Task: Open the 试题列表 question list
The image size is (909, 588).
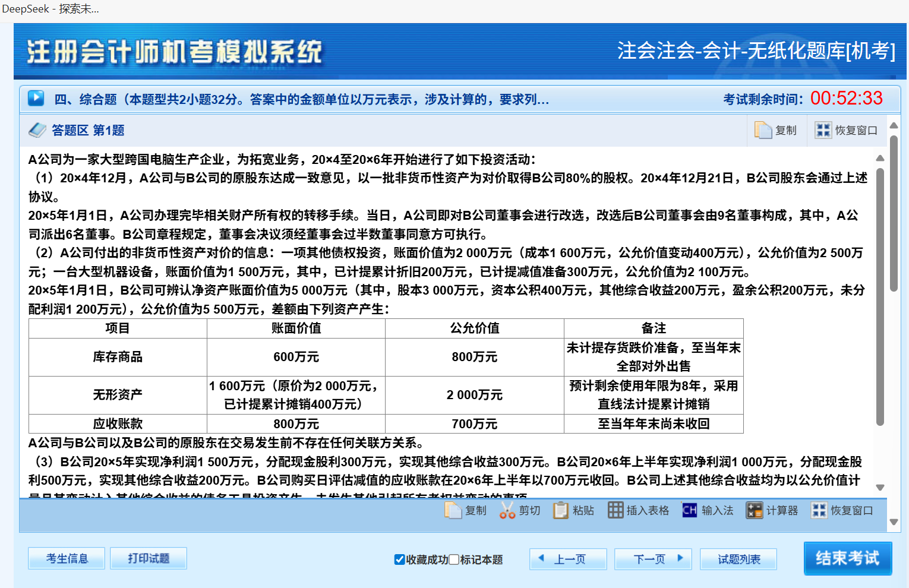Action: coord(738,559)
